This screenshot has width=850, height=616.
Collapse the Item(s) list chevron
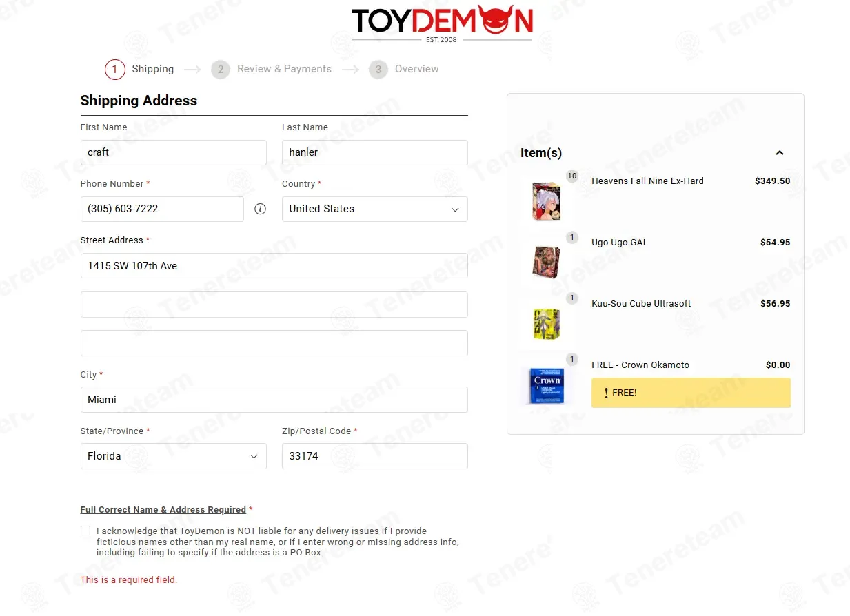tap(779, 153)
